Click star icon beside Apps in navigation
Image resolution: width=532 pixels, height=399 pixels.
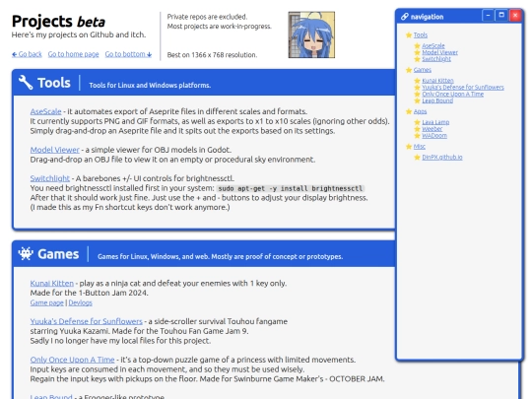tap(409, 111)
